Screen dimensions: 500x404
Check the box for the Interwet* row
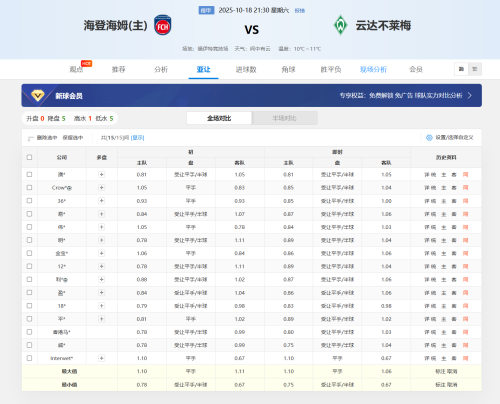pyautogui.click(x=29, y=358)
